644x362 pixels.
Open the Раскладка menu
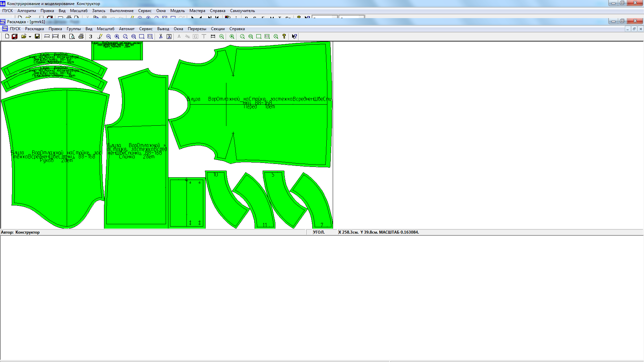click(35, 29)
